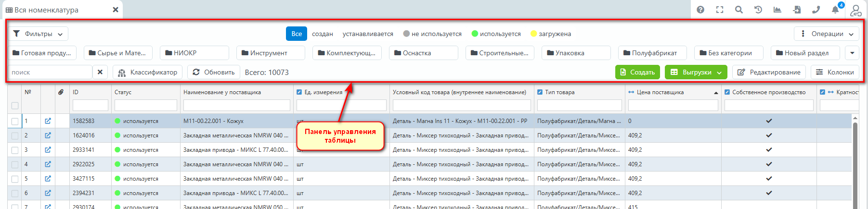Click the phone call icon
The width and height of the screenshot is (868, 209).
(x=816, y=10)
